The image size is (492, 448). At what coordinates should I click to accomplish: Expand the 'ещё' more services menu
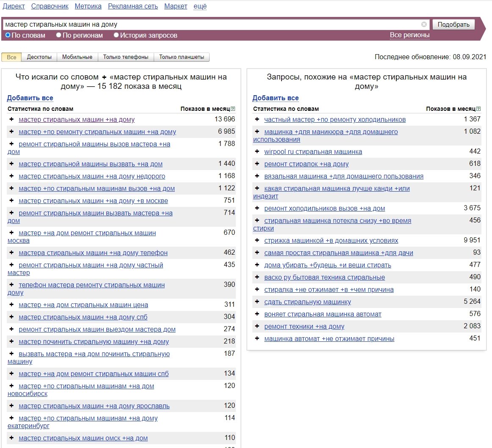click(x=200, y=6)
